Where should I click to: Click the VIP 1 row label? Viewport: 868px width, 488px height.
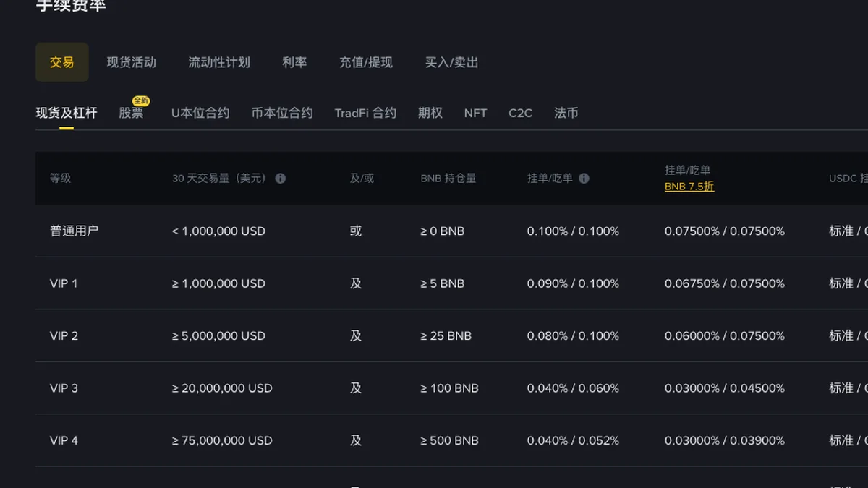64,283
